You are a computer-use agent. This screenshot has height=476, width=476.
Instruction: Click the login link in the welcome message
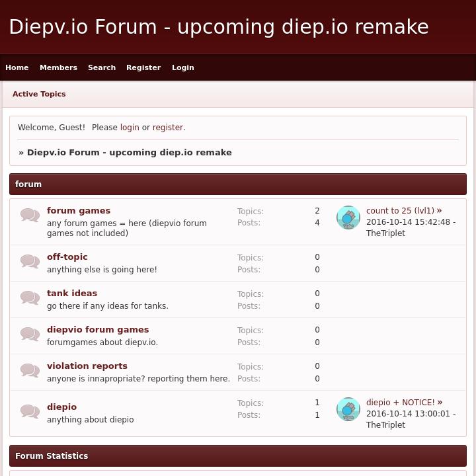[130, 128]
